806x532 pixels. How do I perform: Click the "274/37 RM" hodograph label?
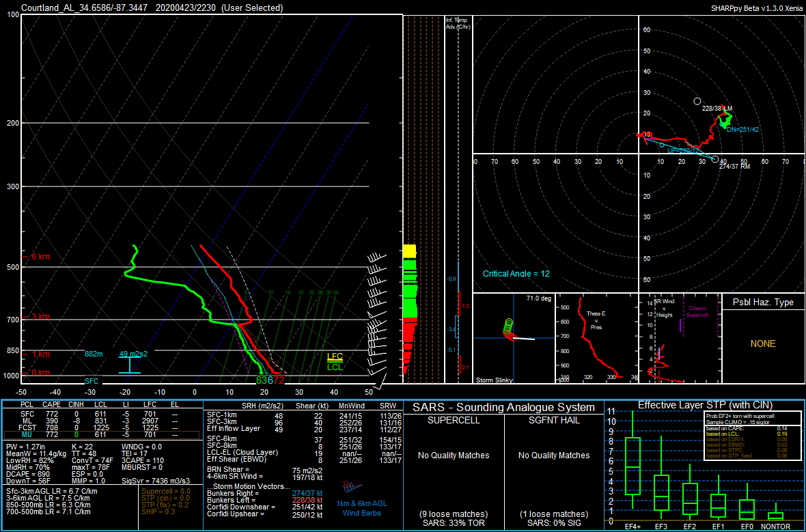click(734, 167)
